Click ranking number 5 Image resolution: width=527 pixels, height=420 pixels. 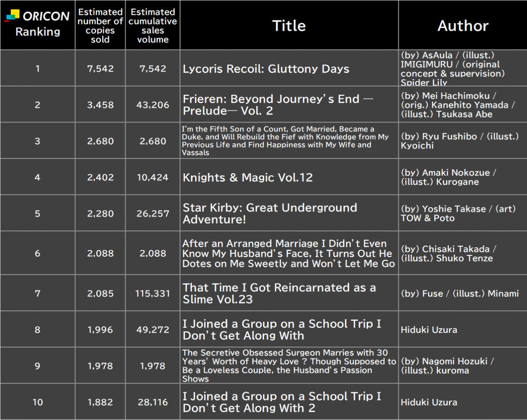pos(37,214)
